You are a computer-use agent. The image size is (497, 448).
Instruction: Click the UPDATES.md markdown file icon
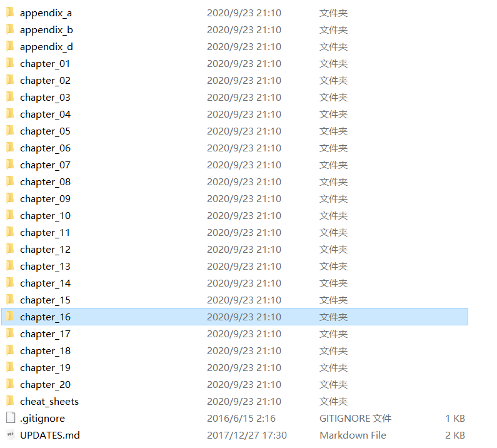(11, 435)
